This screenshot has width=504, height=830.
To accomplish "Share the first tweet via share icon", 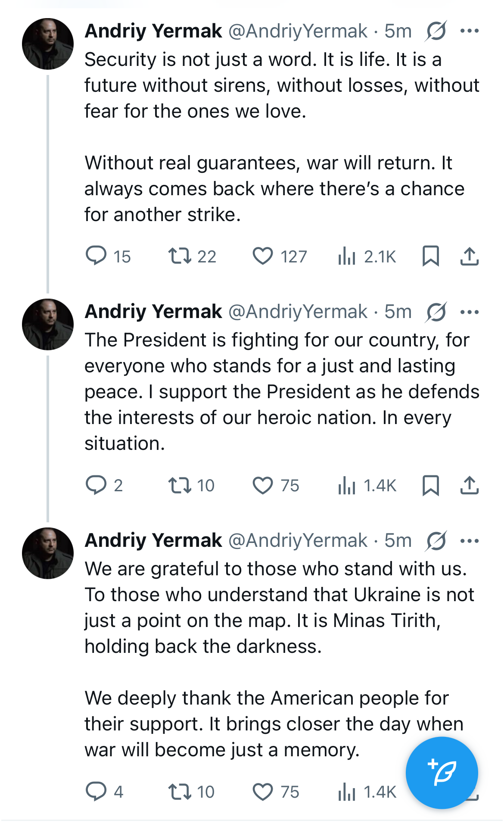I will pos(470,256).
